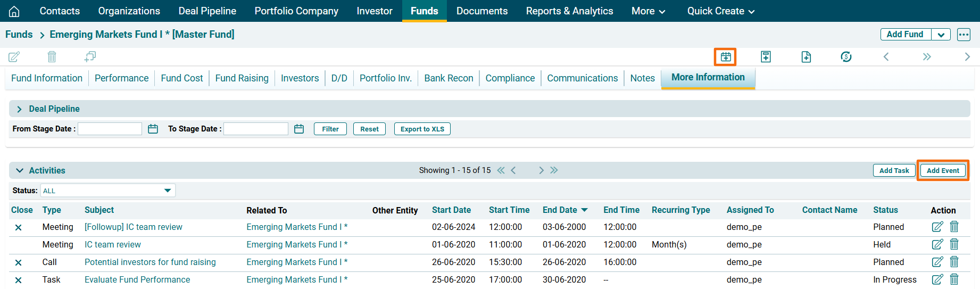Close the Potential investors call activity
Image resolution: width=980 pixels, height=289 pixels.
pos(18,262)
